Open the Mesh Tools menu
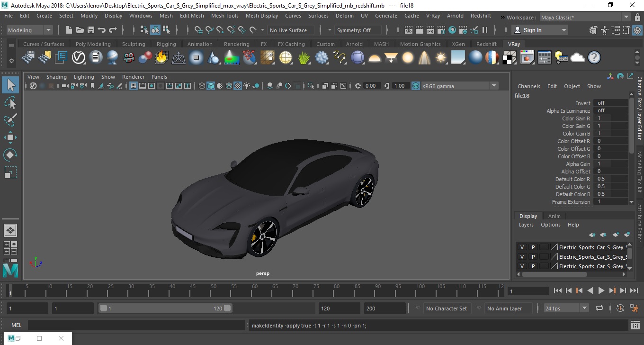Screen dimensions: 644x345 tap(224, 16)
